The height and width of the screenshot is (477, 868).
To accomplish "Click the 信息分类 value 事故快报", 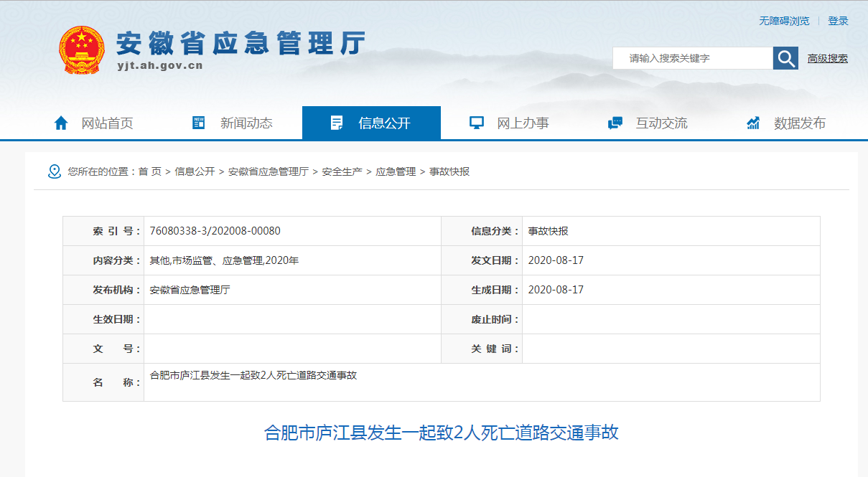I will coord(548,231).
